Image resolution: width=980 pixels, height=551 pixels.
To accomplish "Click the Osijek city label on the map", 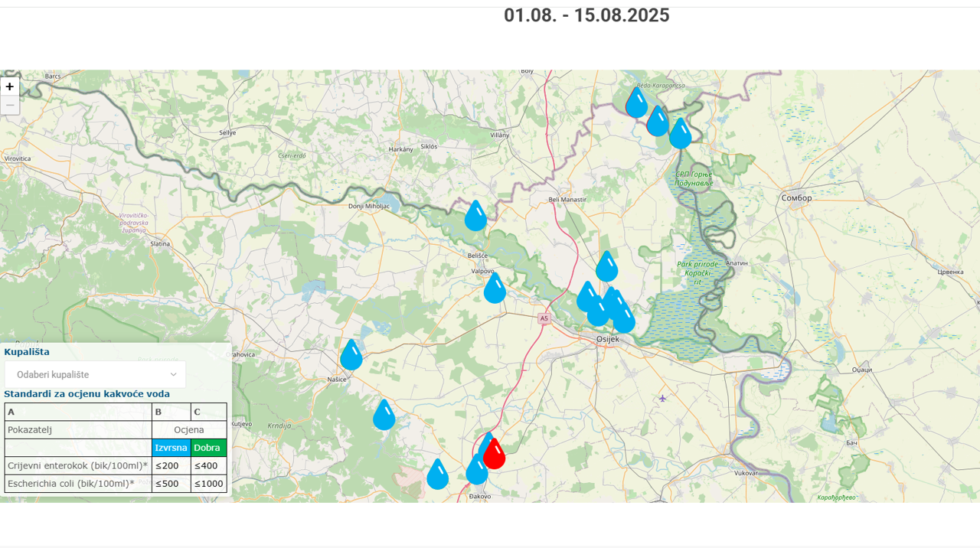I will click(607, 339).
